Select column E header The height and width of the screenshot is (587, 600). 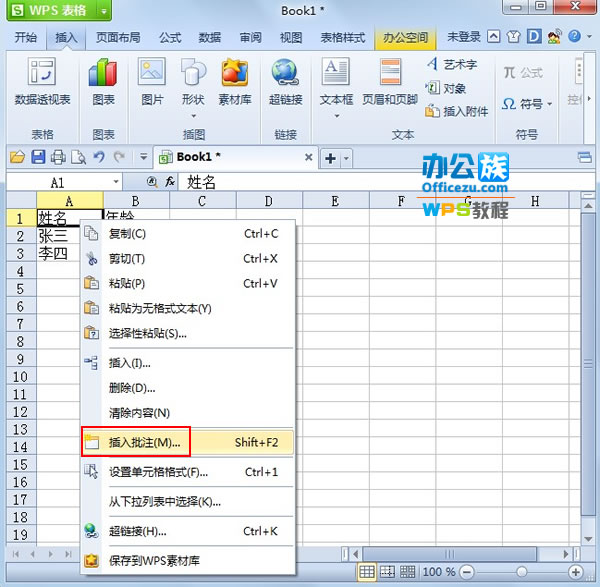click(x=336, y=201)
